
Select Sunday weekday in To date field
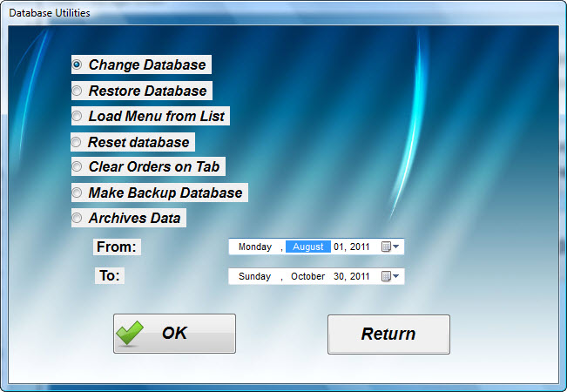click(x=254, y=277)
